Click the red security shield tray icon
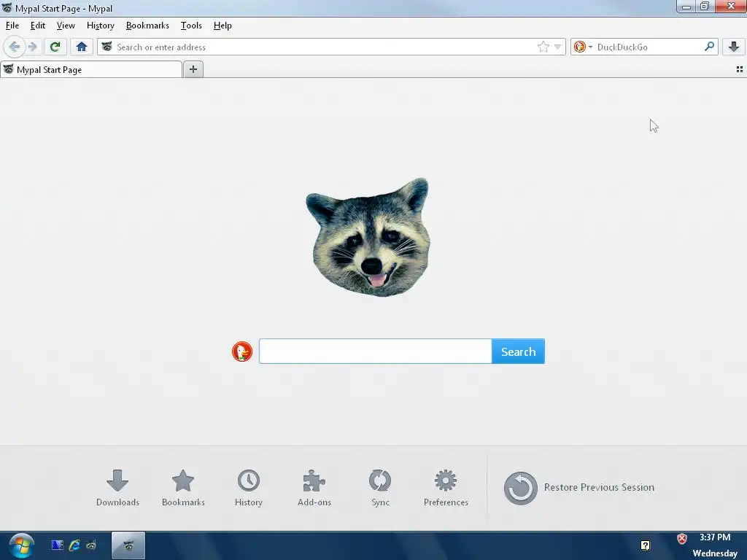 [682, 539]
